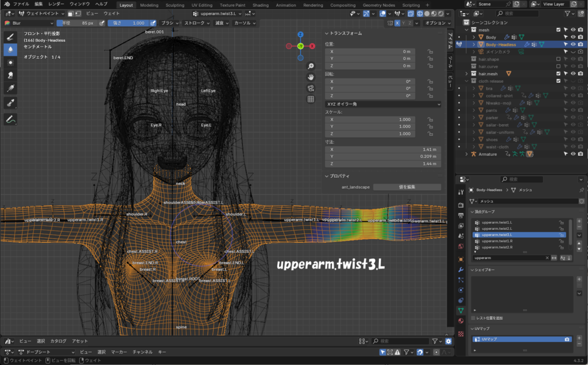Select the Draw brush tool in toolbar
This screenshot has height=365, width=588.
pyautogui.click(x=10, y=37)
